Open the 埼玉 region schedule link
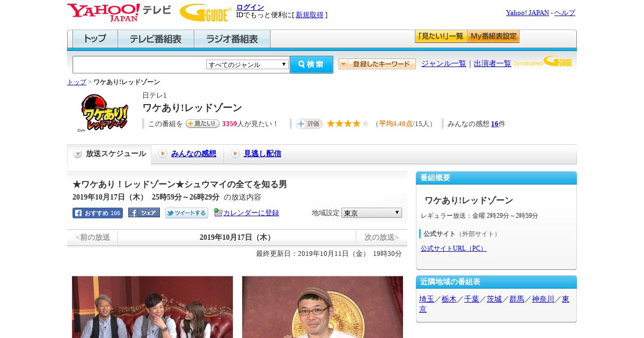Viewport: 644px width, 338px height. click(427, 299)
